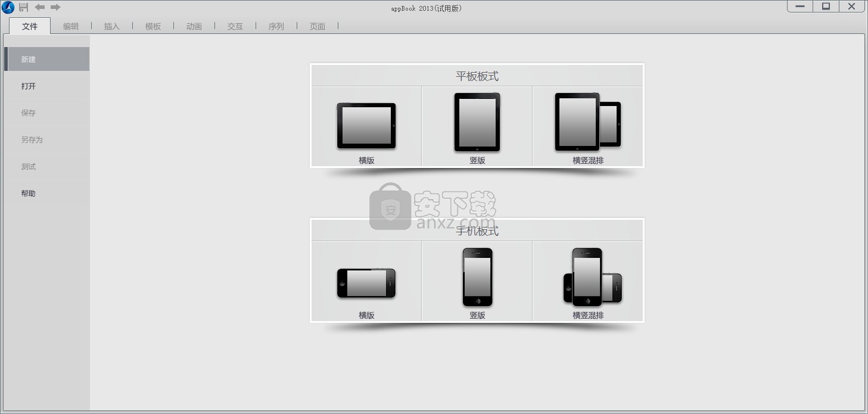Image resolution: width=868 pixels, height=414 pixels.
Task: Open the 动画 tab
Action: (194, 26)
